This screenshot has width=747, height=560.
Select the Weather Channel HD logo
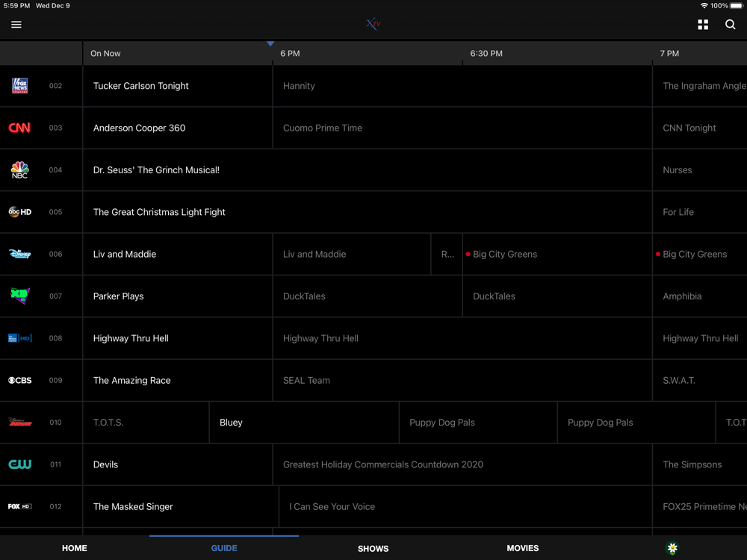(20, 338)
